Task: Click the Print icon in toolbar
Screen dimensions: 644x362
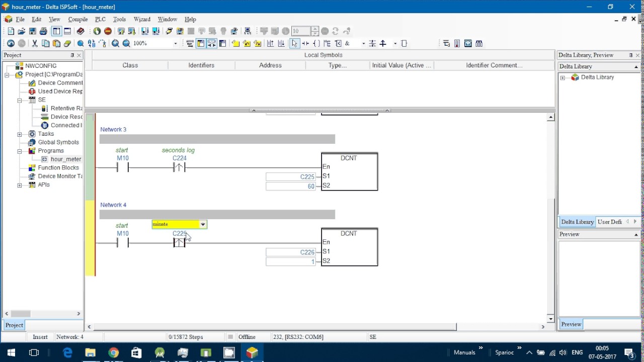Action: tap(43, 31)
